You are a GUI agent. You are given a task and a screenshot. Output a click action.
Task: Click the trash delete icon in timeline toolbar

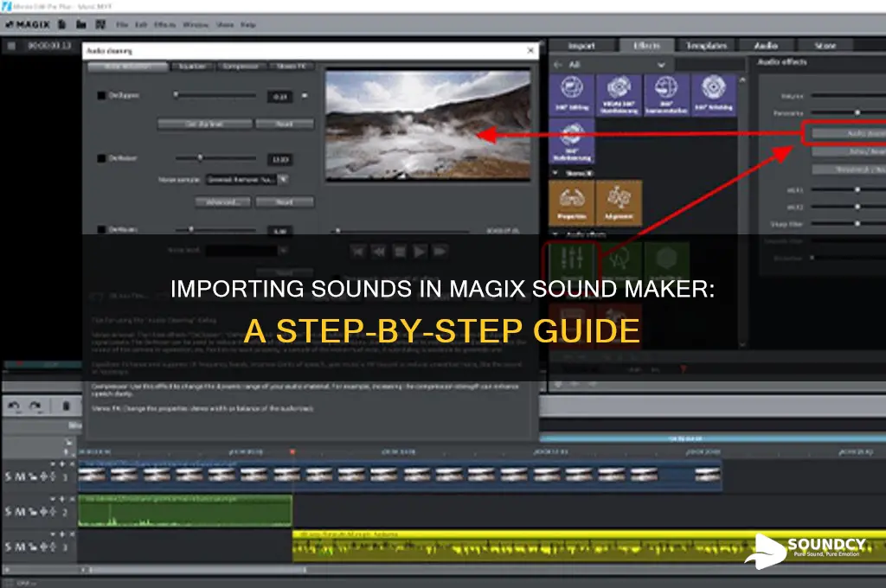pos(66,406)
